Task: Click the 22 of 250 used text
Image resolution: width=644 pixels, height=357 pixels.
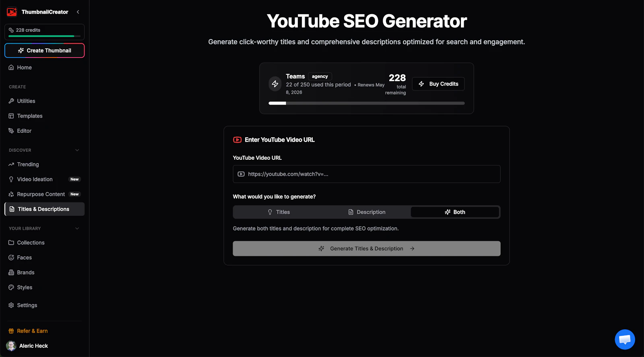Action: pyautogui.click(x=318, y=85)
